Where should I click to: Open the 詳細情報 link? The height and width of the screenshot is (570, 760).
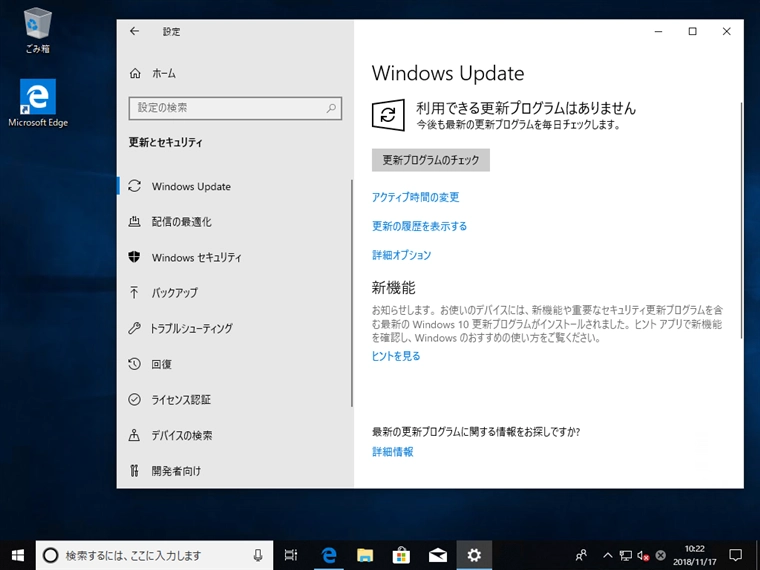393,452
